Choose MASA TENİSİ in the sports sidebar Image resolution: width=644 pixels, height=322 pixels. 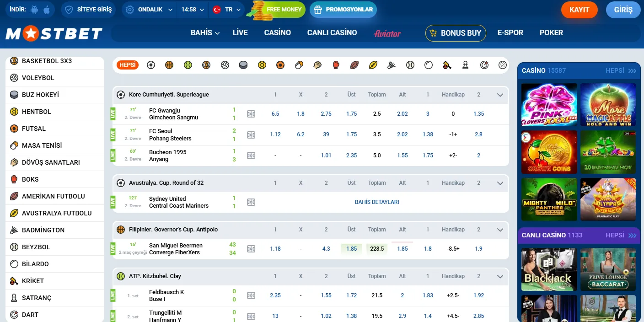(x=55, y=145)
